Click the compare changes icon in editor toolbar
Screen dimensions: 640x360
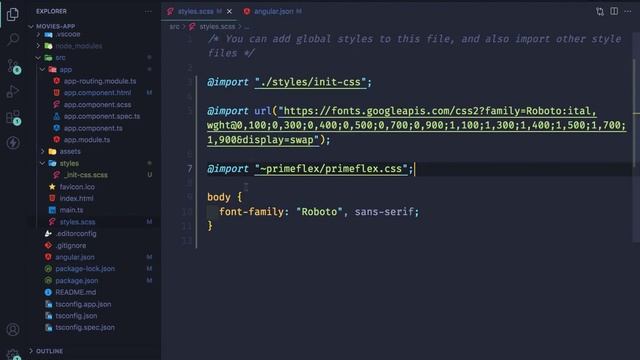coord(600,11)
